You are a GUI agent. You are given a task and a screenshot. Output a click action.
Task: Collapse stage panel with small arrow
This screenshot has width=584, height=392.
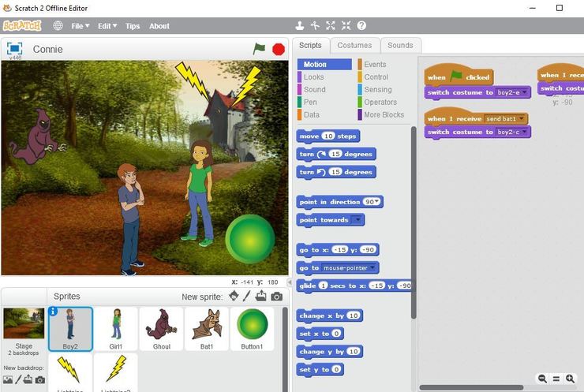click(x=290, y=282)
